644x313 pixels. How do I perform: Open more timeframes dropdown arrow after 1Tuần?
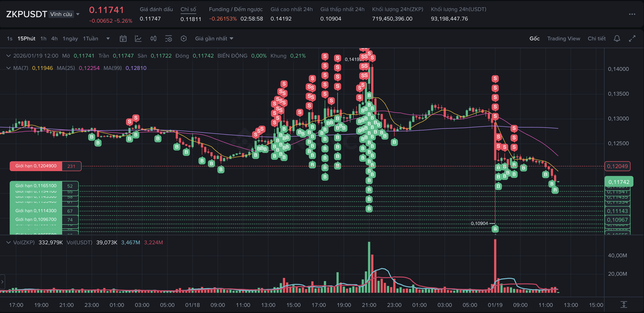108,38
